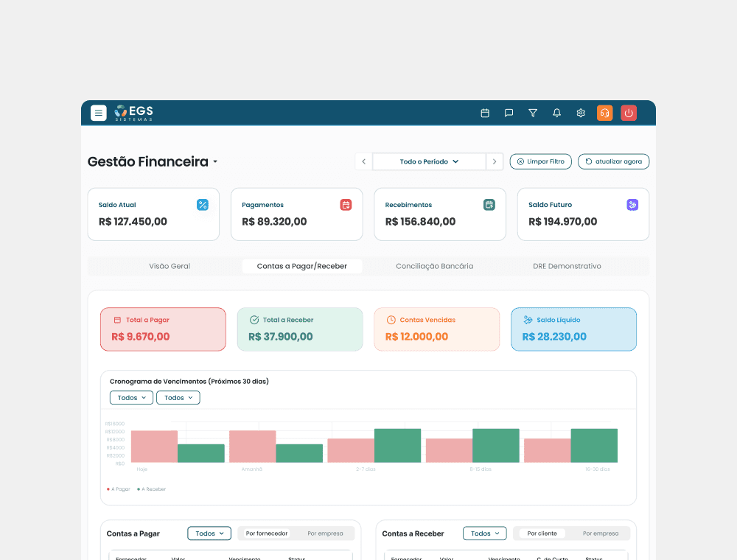
Task: Select Contas a Pagar/Receber tab
Action: coord(301,266)
